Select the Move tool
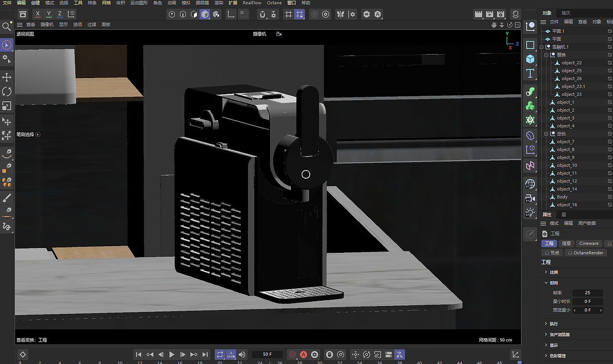The height and width of the screenshot is (364, 613). (x=7, y=77)
